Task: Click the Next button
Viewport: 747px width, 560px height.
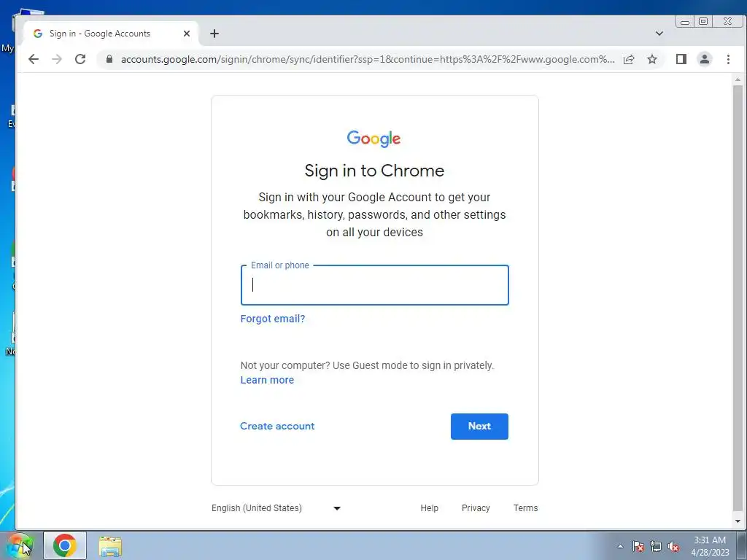Action: [479, 426]
